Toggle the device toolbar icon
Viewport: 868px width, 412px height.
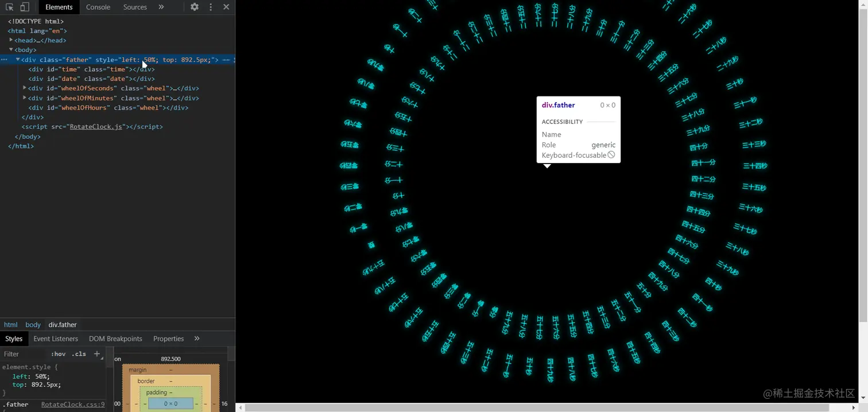pyautogui.click(x=25, y=7)
